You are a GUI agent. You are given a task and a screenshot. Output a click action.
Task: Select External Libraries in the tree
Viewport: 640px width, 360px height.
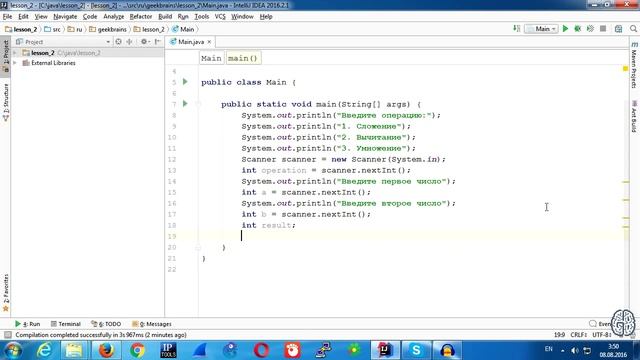click(53, 63)
